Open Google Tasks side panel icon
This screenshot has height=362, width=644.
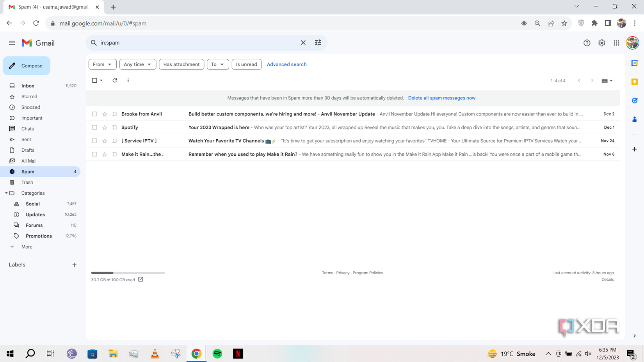pos(635,100)
